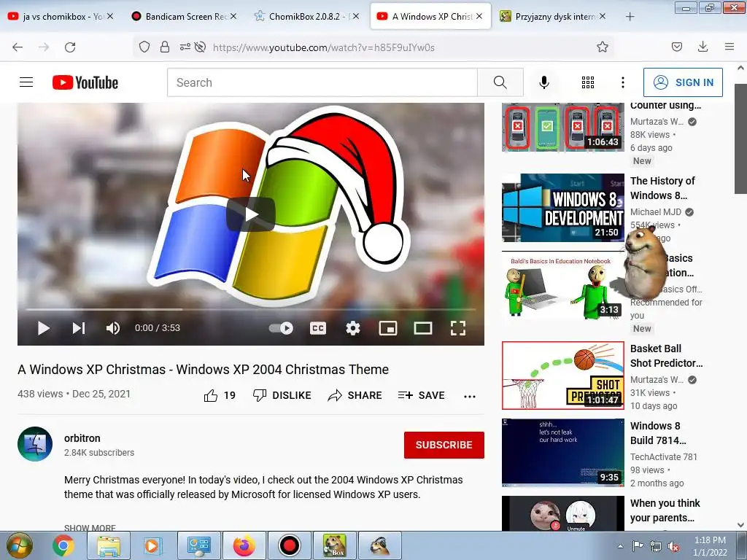Save page to Pocket
Viewport: 747px width, 560px height.
pos(677,47)
